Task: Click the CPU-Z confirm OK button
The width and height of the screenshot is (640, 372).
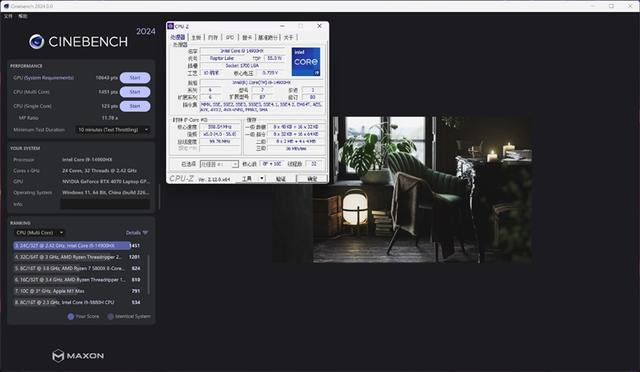Action: pyautogui.click(x=312, y=178)
